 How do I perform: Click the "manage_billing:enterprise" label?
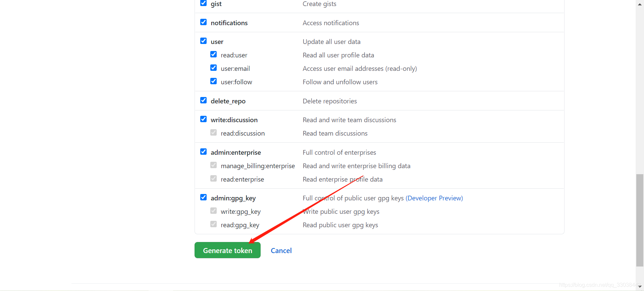(258, 166)
